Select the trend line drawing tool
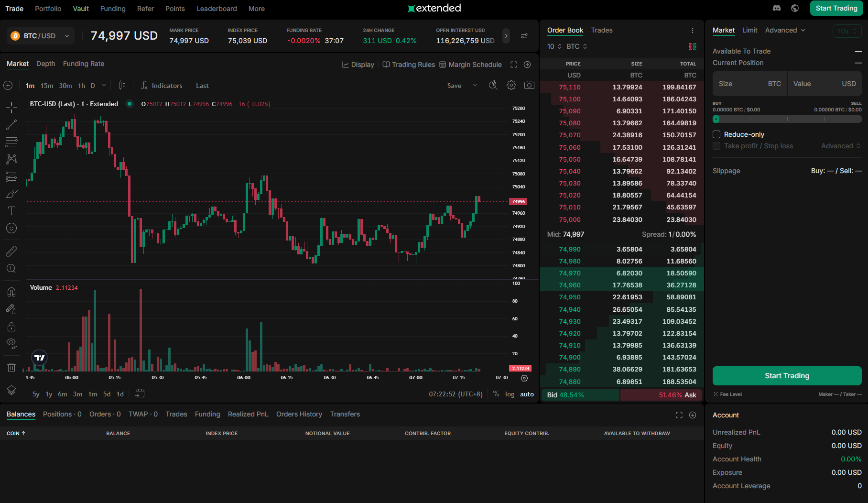 pos(11,125)
